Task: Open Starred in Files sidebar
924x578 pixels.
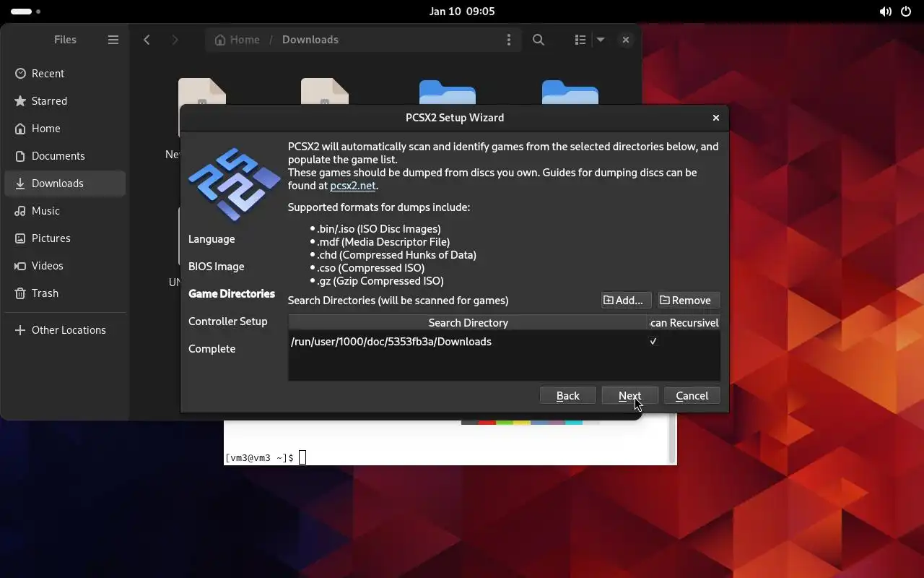Action: (65, 101)
